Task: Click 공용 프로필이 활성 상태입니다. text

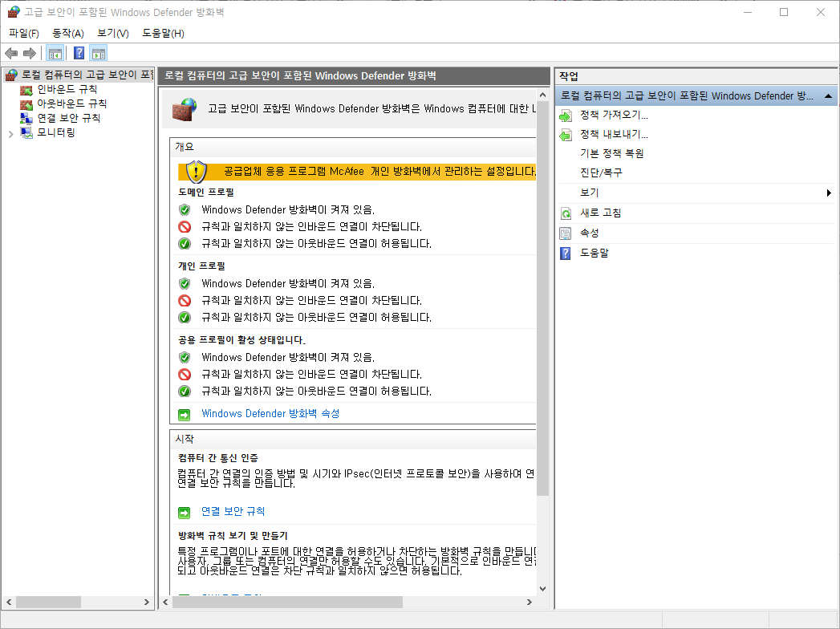Action: 241,339
